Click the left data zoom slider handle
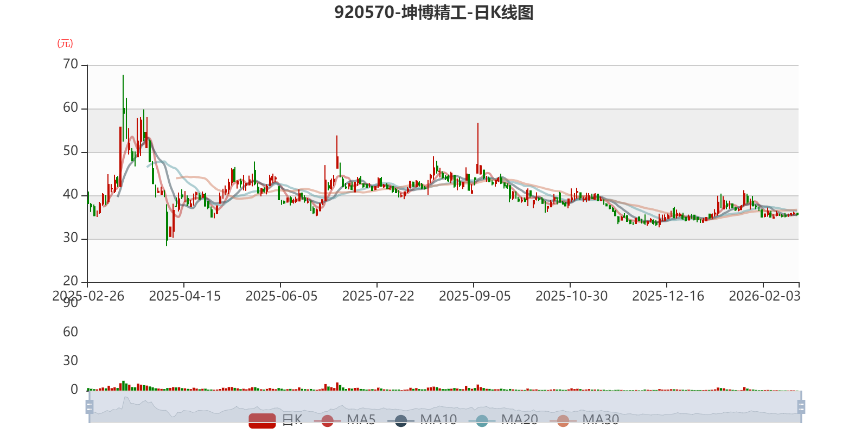Screen dimensions: 868x434 click(90, 406)
